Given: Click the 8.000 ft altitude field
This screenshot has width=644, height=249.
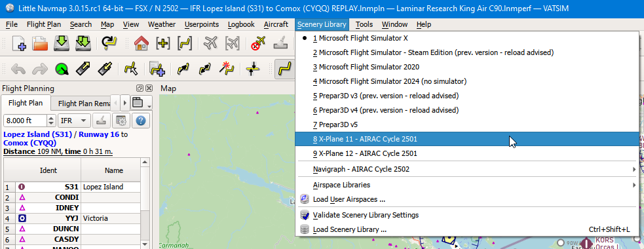Looking at the screenshot, I should pos(26,121).
